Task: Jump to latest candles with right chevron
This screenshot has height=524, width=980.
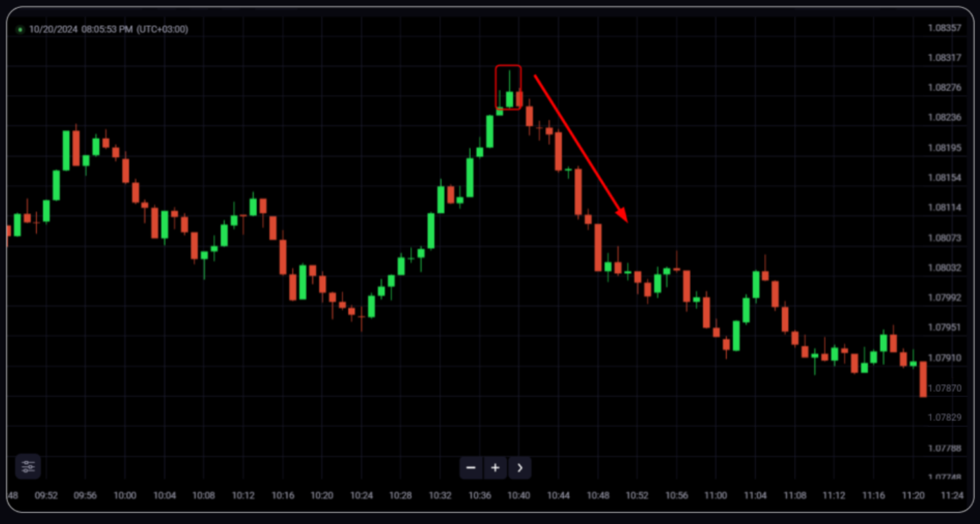Action: coord(519,468)
